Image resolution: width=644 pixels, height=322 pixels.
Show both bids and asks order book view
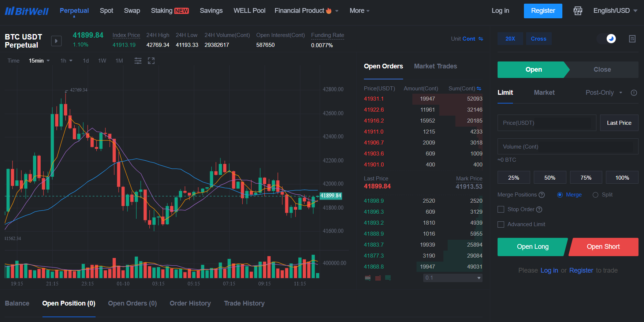pyautogui.click(x=368, y=278)
